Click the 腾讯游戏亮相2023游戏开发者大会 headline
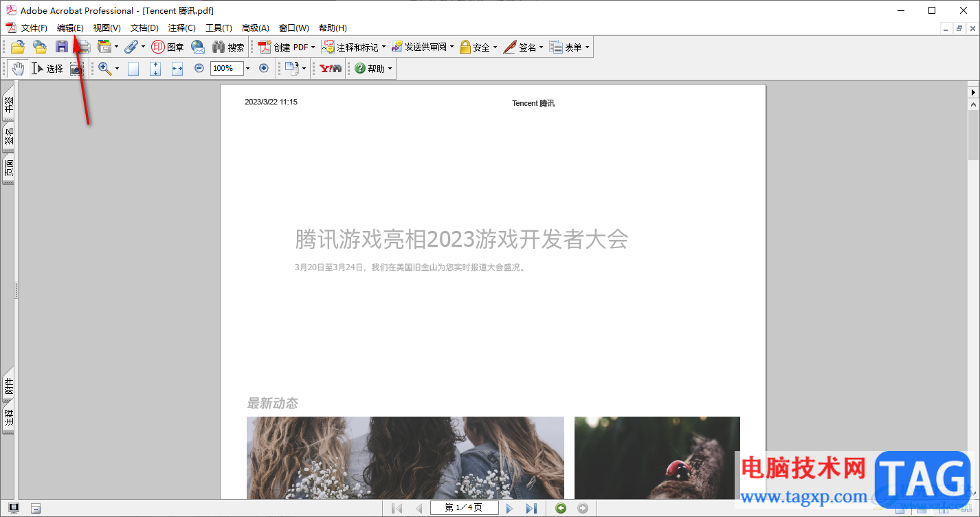The height and width of the screenshot is (517, 980). (462, 239)
